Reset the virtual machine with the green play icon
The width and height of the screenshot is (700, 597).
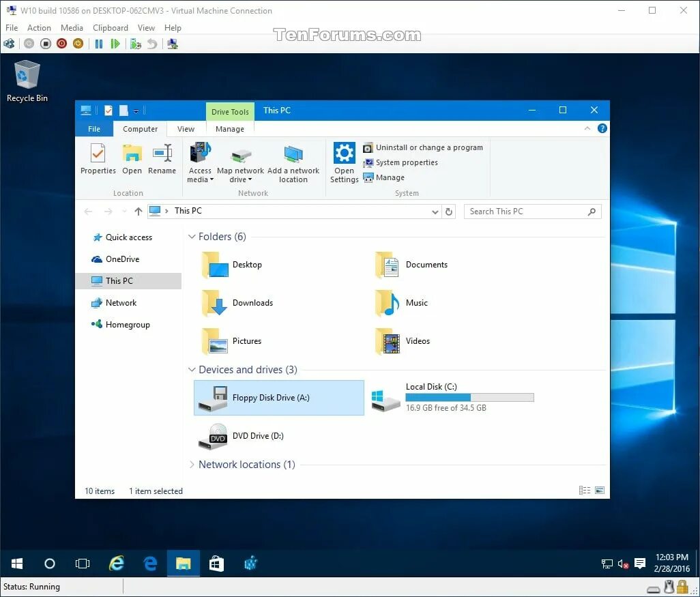point(115,44)
